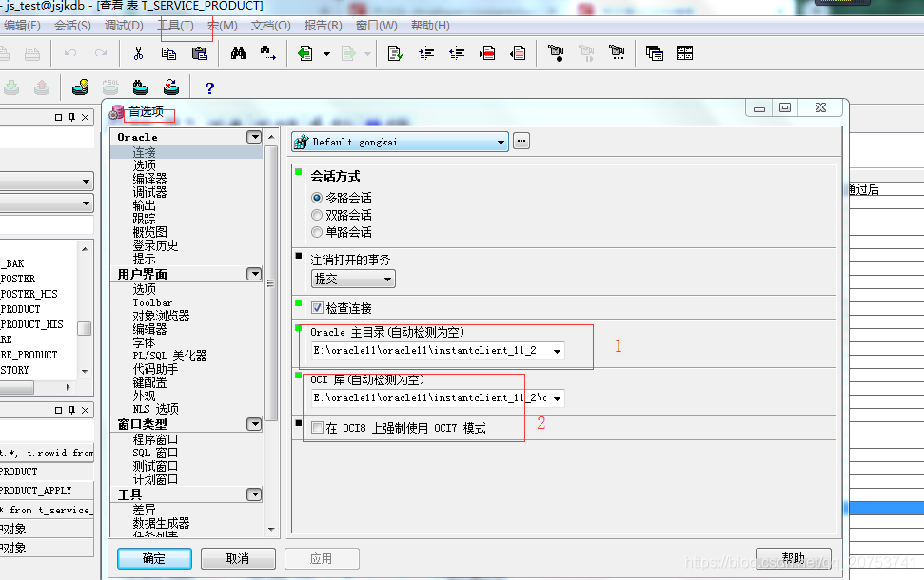Screen dimensions: 924x580
Task: Open the 编辑(E) menu
Action: (x=22, y=26)
